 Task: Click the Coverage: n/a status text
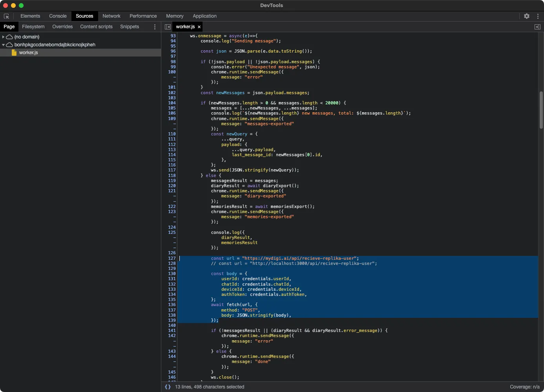[524, 387]
